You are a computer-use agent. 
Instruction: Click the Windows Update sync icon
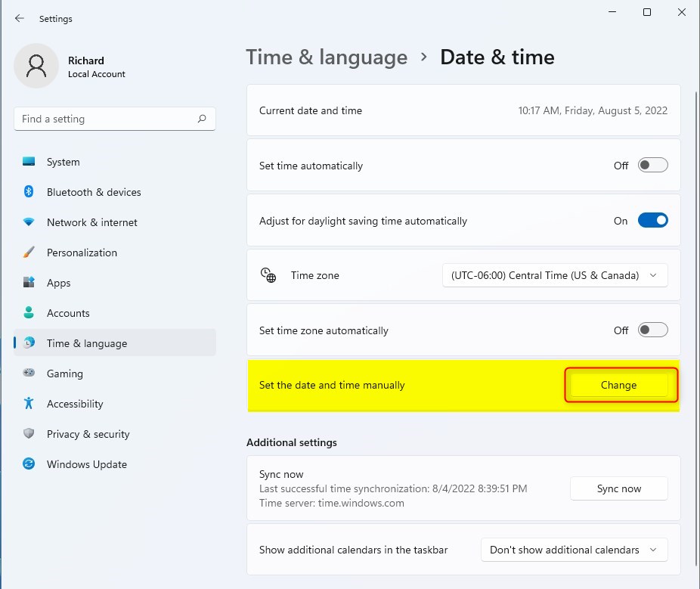pyautogui.click(x=29, y=464)
